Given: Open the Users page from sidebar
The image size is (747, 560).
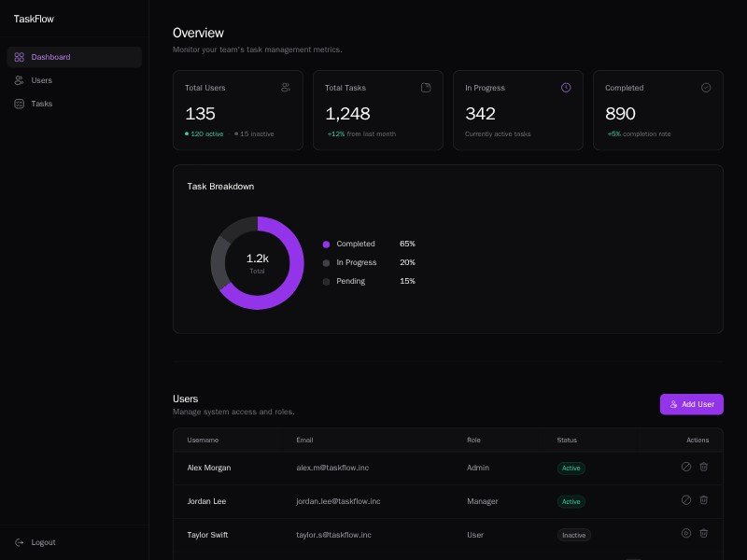Looking at the screenshot, I should pyautogui.click(x=41, y=80).
